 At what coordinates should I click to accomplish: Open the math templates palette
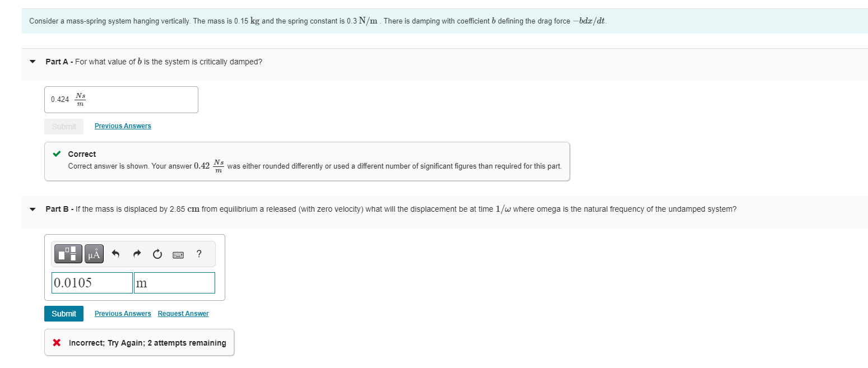click(67, 254)
